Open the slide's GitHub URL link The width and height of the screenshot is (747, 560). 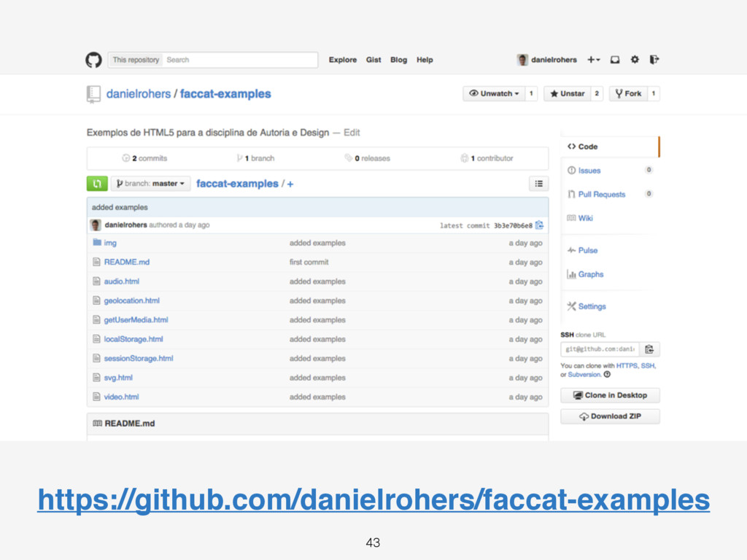[373, 500]
